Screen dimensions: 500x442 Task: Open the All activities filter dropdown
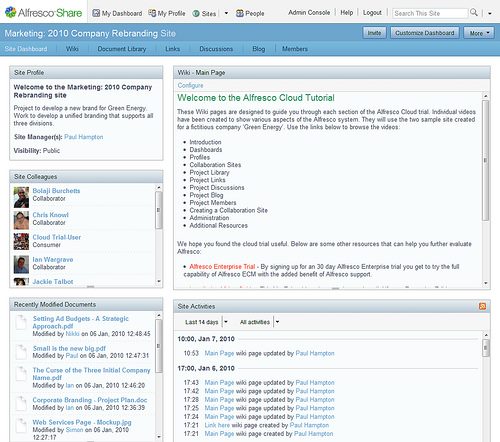pyautogui.click(x=259, y=322)
